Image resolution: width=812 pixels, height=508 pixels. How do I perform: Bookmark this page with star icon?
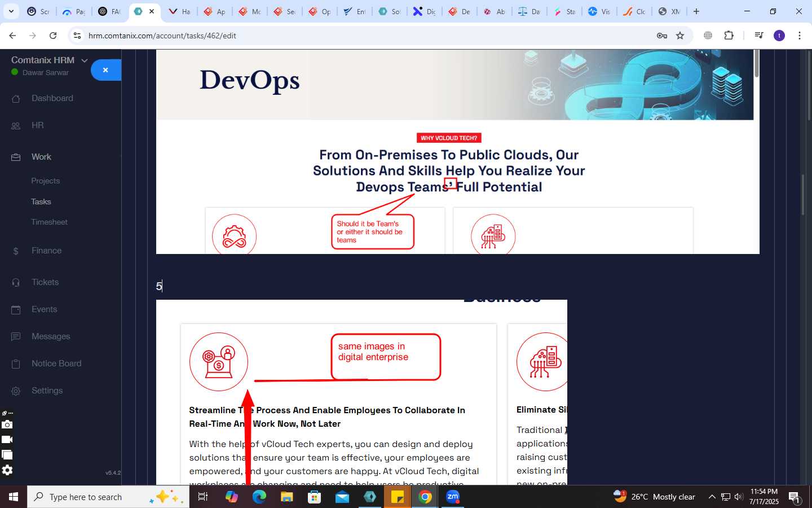(680, 36)
